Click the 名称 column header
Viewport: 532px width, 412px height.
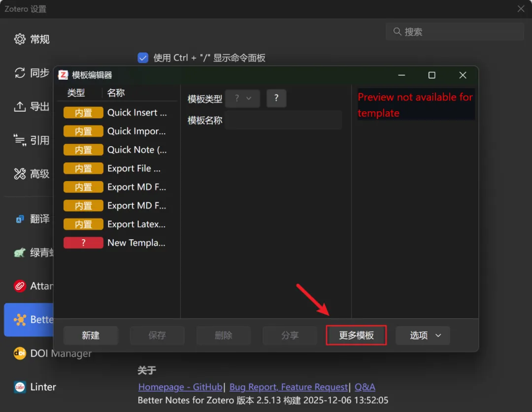click(116, 93)
